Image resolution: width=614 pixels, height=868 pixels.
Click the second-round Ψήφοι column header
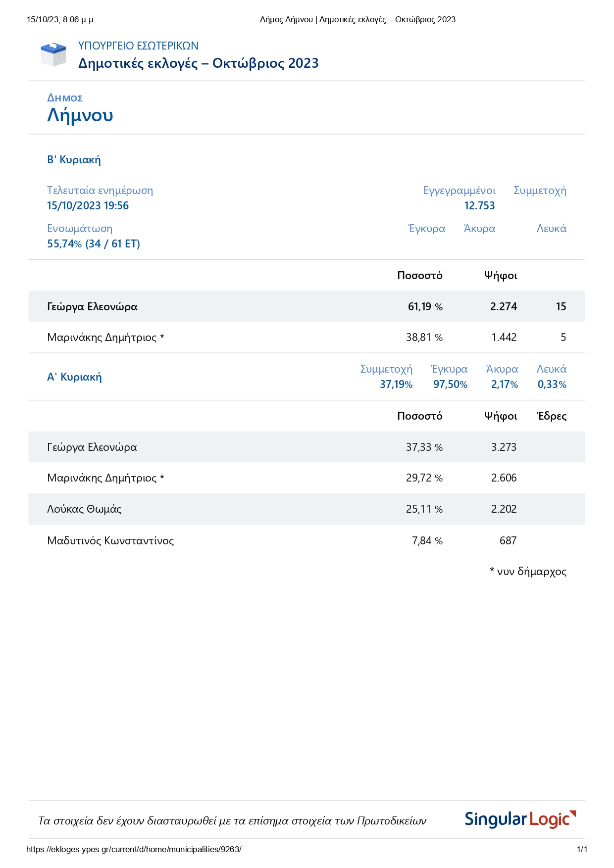click(501, 276)
